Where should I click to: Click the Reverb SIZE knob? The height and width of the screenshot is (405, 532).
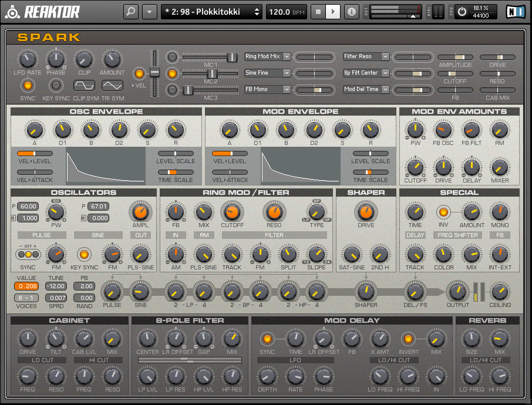pos(472,339)
